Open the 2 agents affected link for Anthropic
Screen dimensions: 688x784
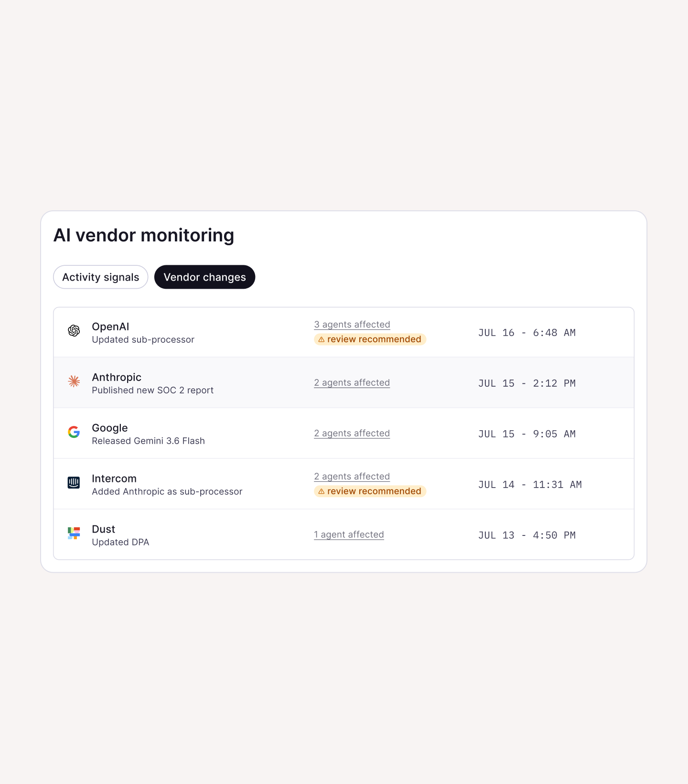(352, 383)
